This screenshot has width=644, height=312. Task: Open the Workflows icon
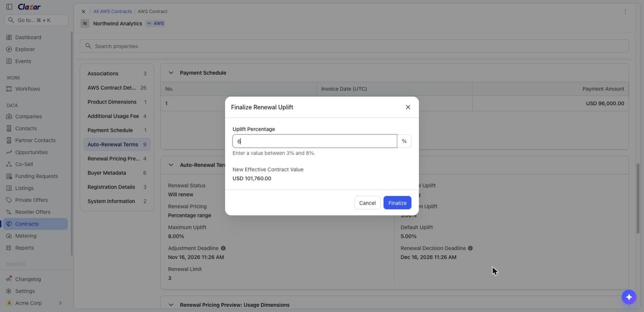coord(9,89)
